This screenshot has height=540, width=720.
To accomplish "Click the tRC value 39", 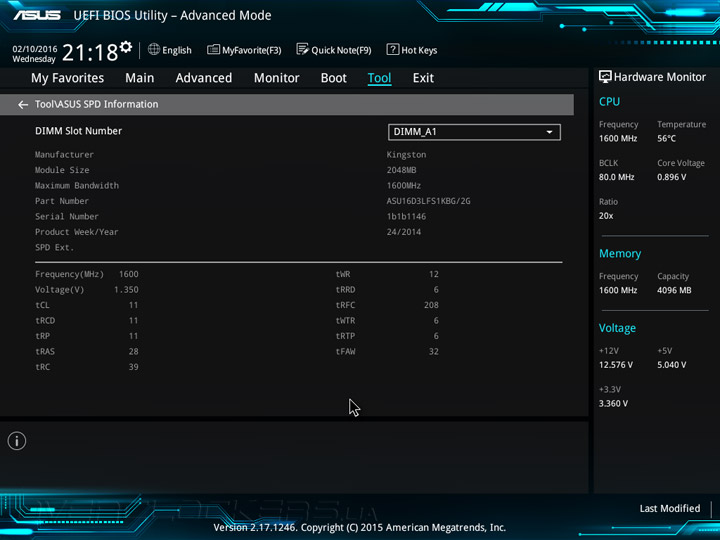I will tap(133, 367).
